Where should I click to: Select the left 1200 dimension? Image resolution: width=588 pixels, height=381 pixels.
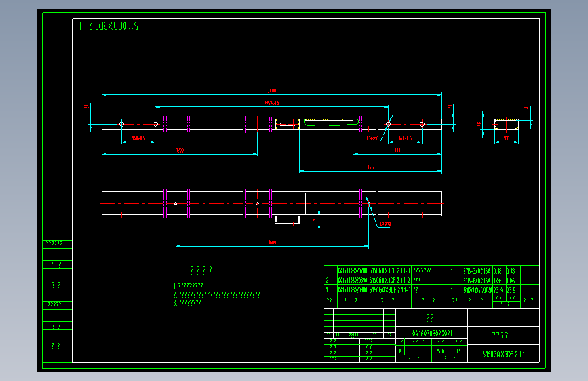180,151
